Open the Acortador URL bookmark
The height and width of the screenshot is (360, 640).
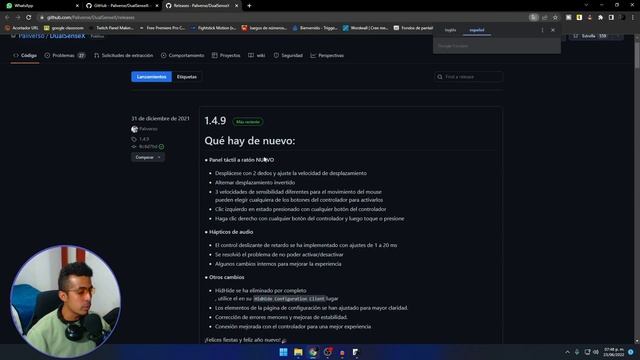(x=22, y=28)
